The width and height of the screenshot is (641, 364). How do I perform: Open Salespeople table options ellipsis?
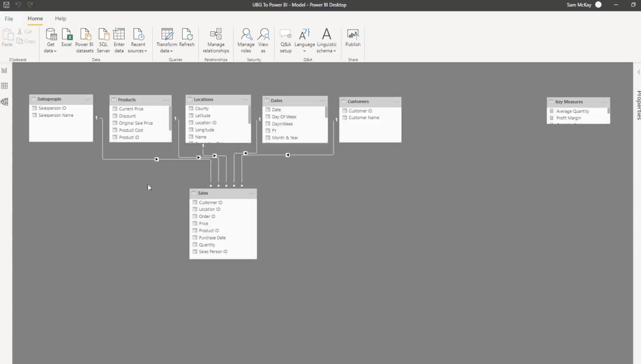(87, 99)
